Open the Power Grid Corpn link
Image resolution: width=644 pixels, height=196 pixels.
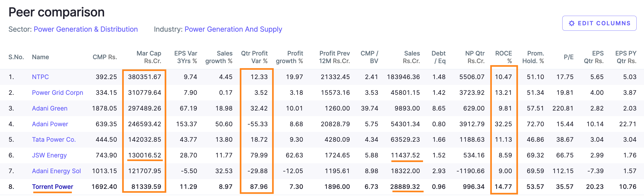pos(57,93)
